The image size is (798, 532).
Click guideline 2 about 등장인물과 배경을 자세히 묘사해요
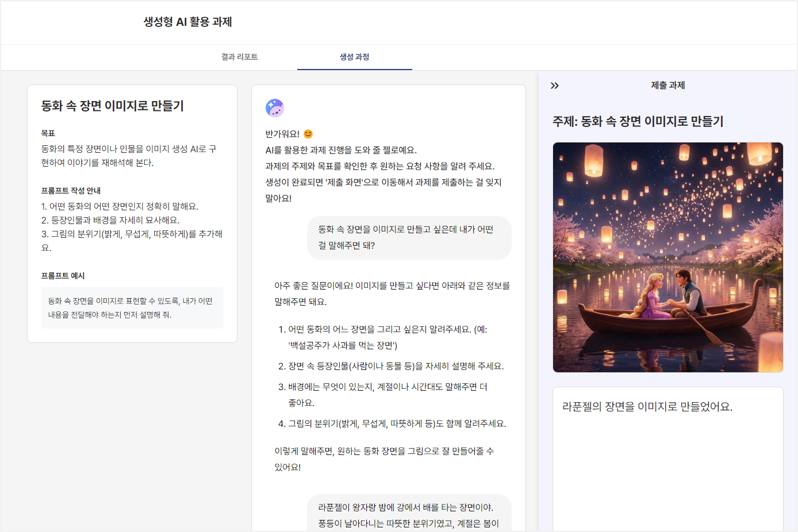click(110, 220)
